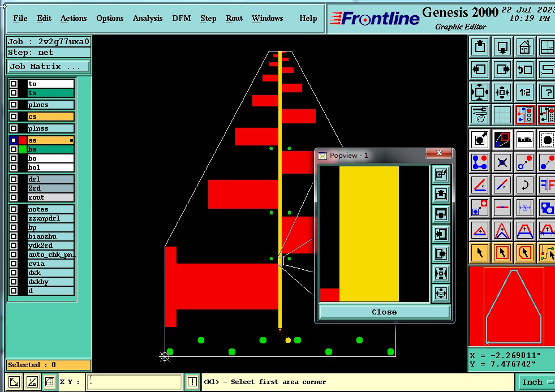Select the rectangle area select arrow tool
Screen dimensions: 555x392
click(x=502, y=253)
